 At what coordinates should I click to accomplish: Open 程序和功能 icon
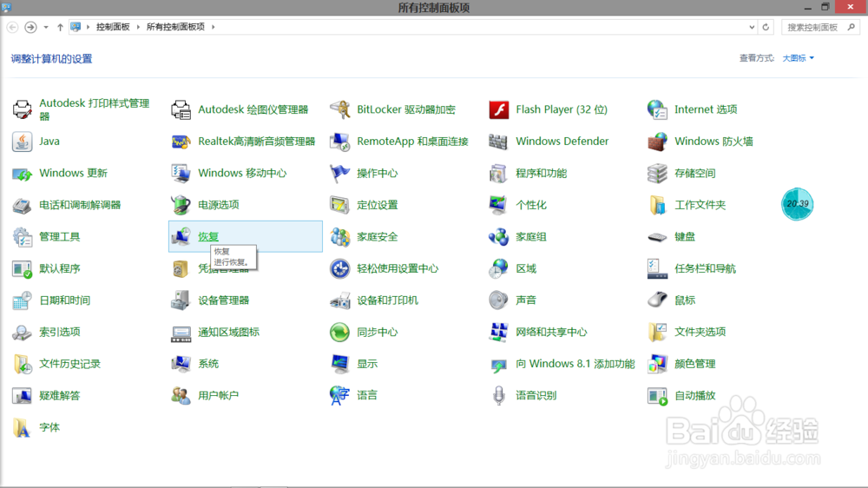[x=499, y=174]
